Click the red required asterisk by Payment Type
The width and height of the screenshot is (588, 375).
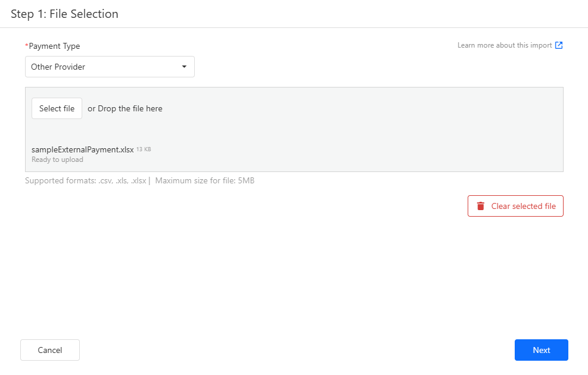pos(26,46)
